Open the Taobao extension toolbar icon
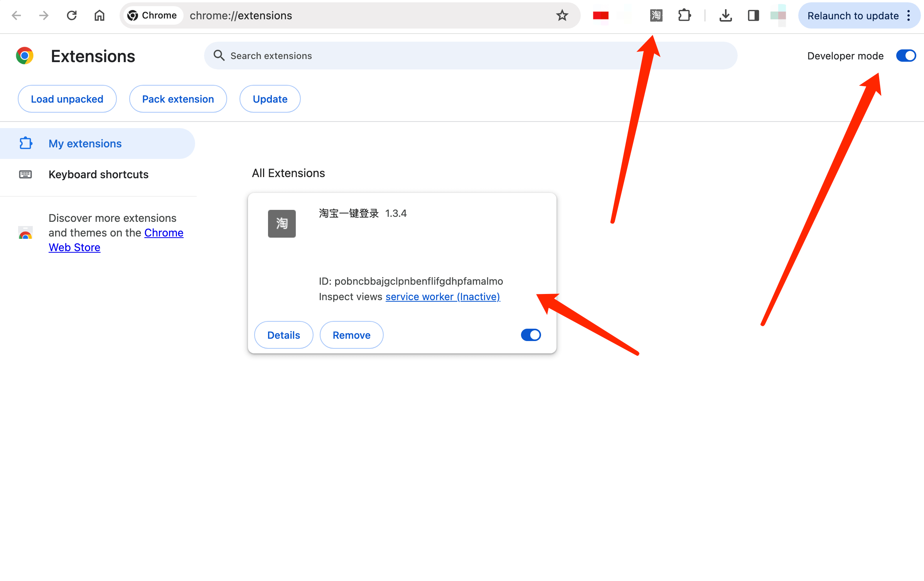The width and height of the screenshot is (924, 581). pos(656,15)
